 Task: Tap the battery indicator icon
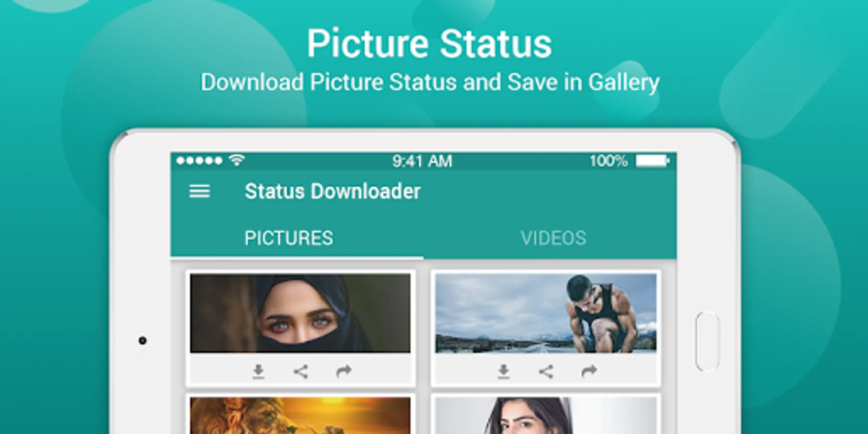point(652,161)
